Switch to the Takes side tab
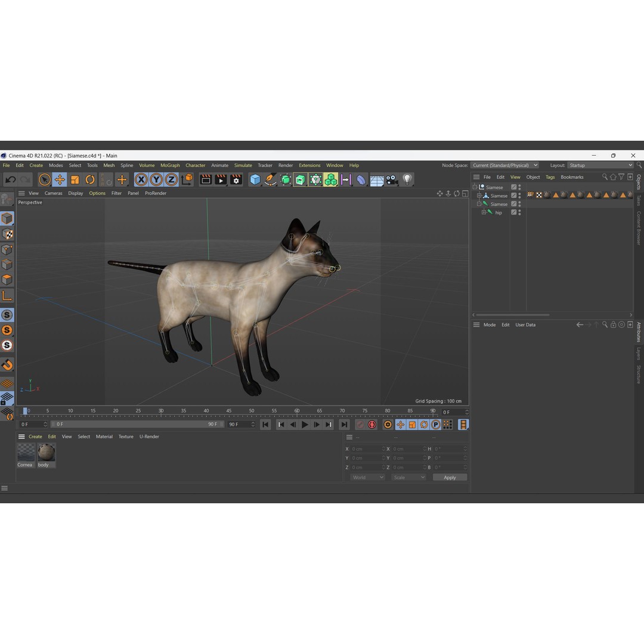 point(639,200)
